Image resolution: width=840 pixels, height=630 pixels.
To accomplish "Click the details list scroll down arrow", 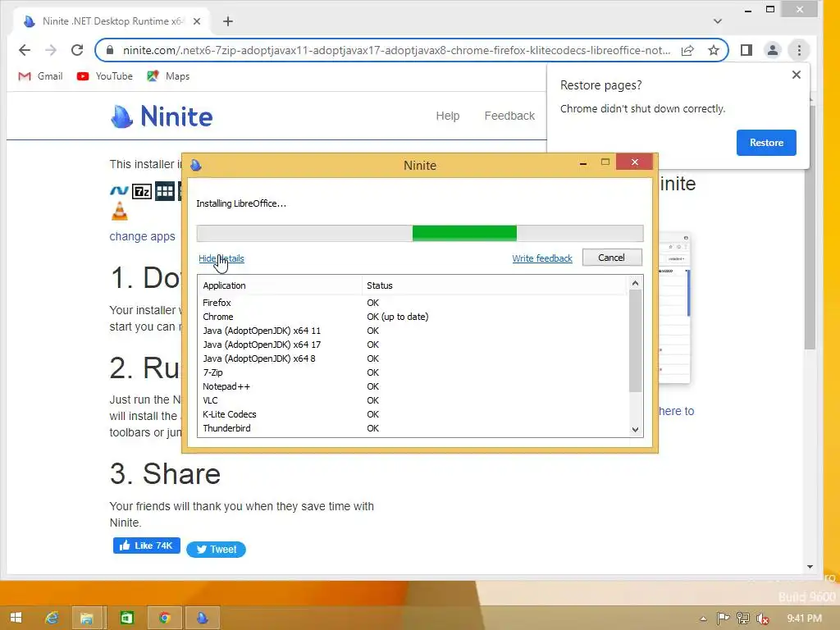I will point(636,430).
